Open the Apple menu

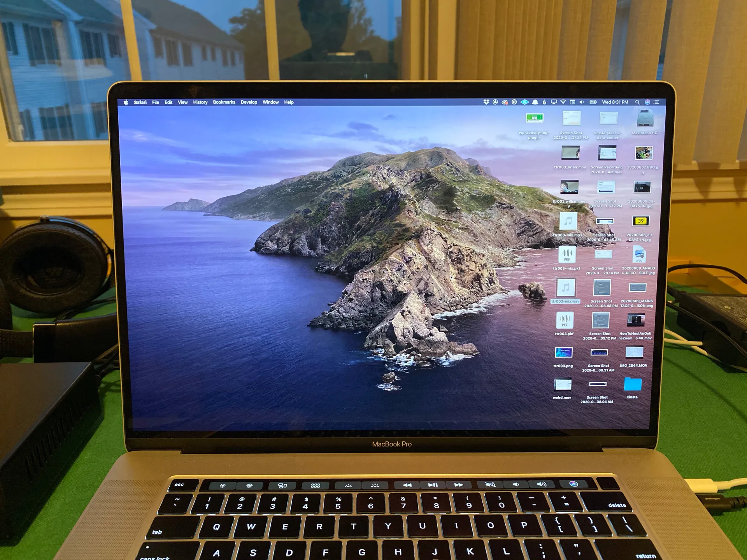tap(125, 102)
